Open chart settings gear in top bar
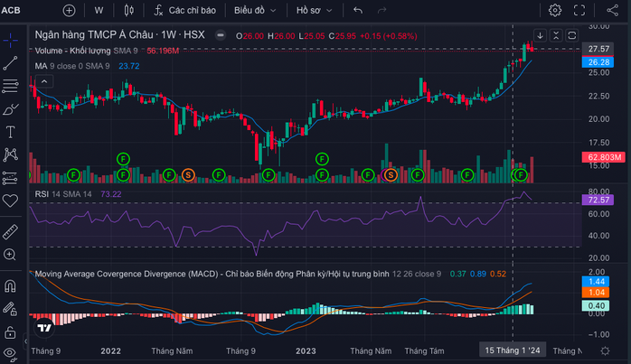Screen dimensions: 631x364 (x=555, y=11)
